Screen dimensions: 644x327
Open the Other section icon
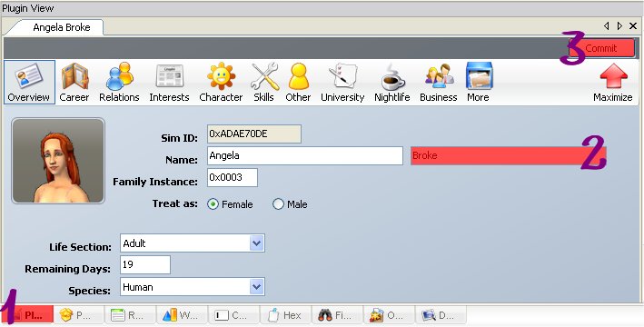[x=298, y=82]
